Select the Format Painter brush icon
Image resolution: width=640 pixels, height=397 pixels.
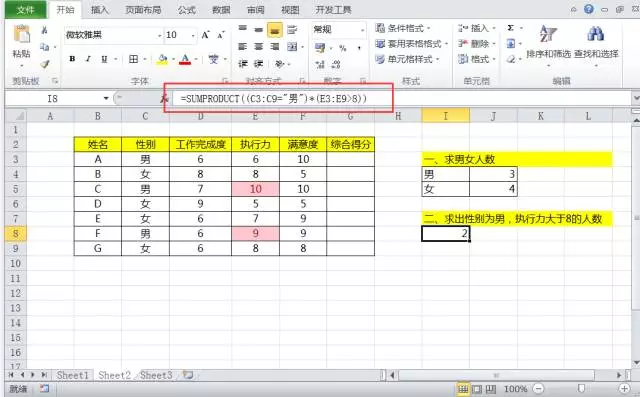tap(45, 64)
